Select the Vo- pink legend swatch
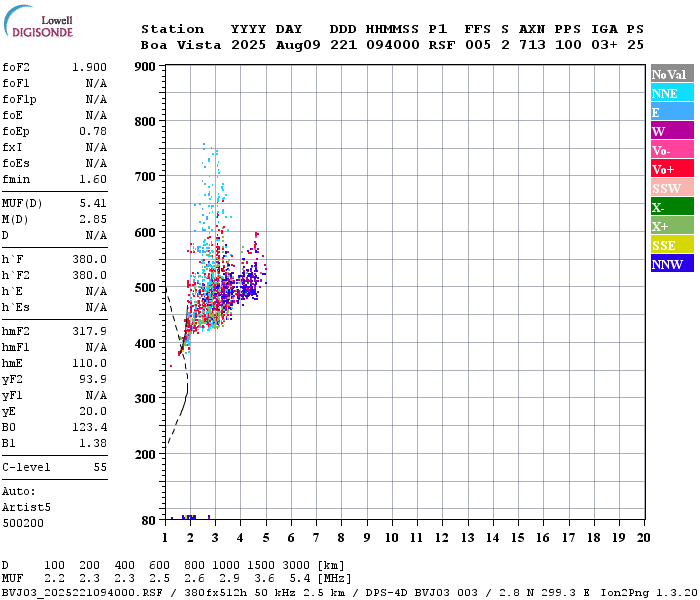This screenshot has height=600, width=700. coord(672,150)
